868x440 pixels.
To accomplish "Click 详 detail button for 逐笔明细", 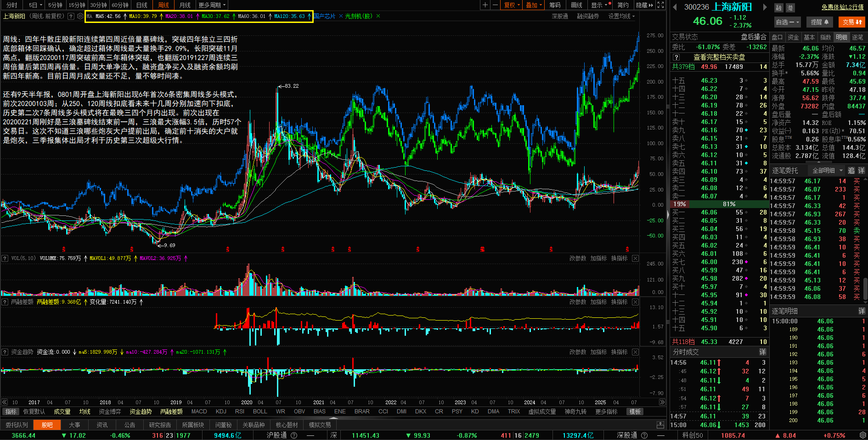I will point(862,311).
